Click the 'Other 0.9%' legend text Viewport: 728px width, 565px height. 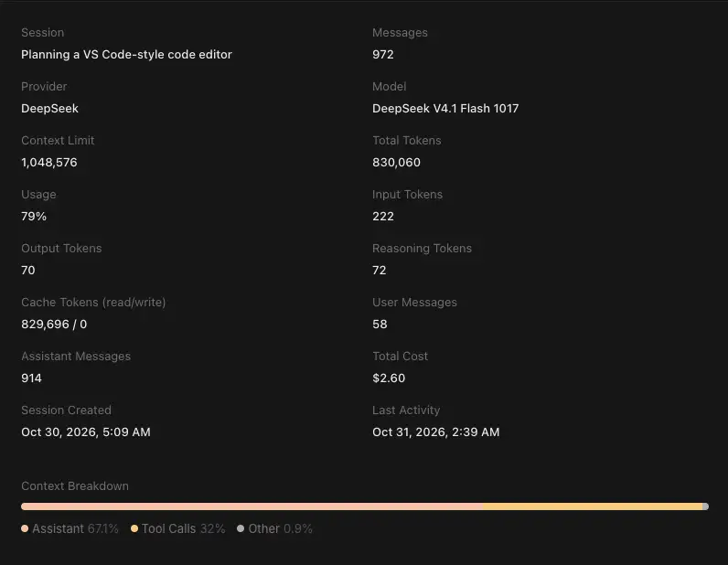281,528
